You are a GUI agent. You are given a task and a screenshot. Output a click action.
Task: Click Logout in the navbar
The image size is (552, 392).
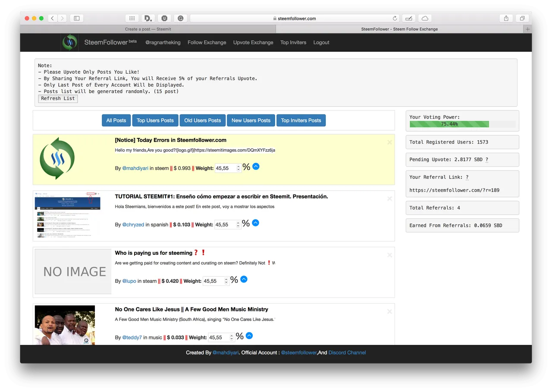coord(321,42)
